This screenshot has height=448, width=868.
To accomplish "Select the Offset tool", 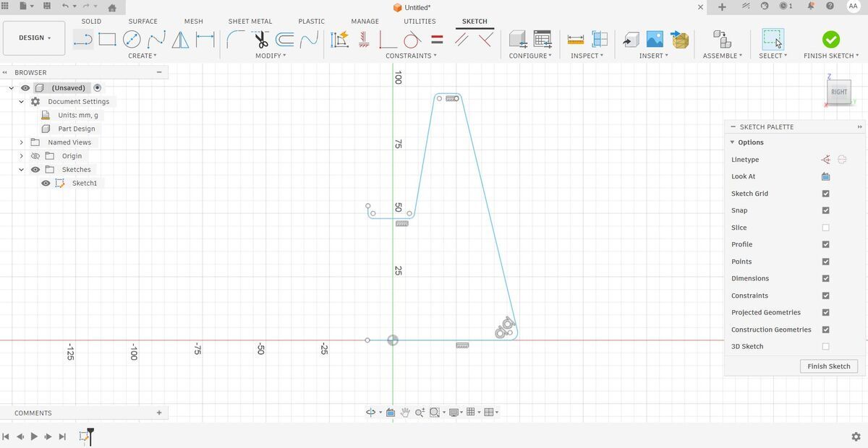I will [285, 39].
